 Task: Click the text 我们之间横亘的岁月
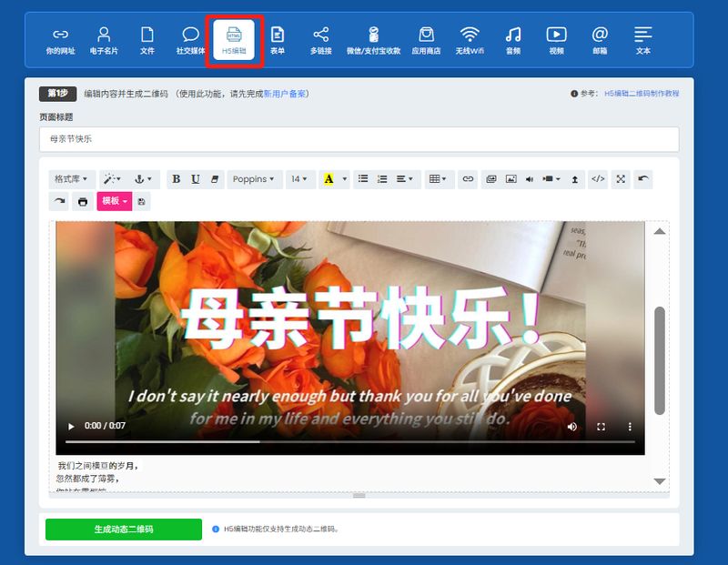coord(98,466)
